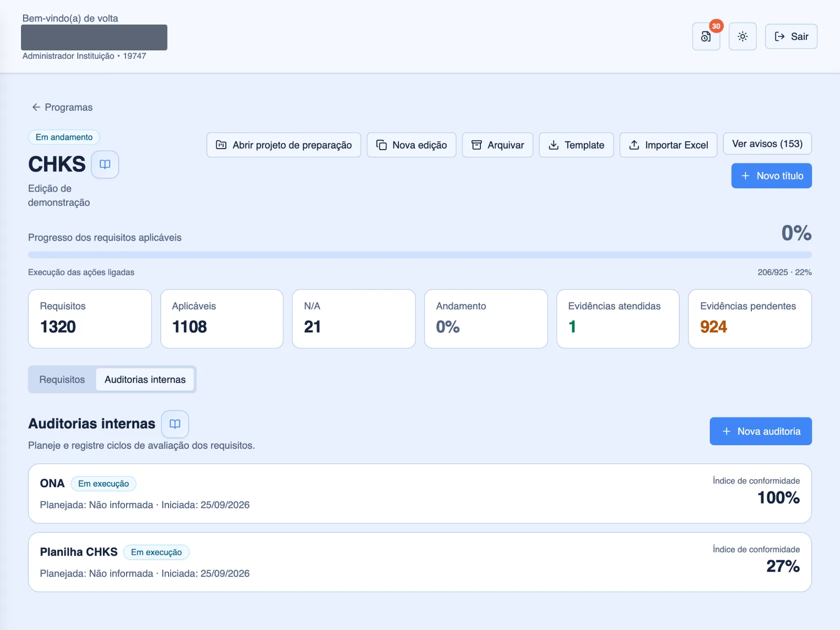840x630 pixels.
Task: Click ONA Em execução status badge
Action: 103,484
